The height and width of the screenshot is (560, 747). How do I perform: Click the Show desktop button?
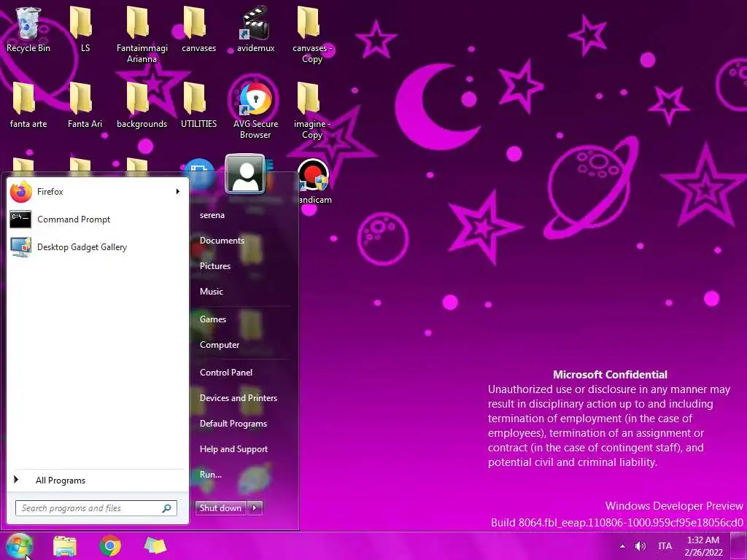tap(740, 546)
